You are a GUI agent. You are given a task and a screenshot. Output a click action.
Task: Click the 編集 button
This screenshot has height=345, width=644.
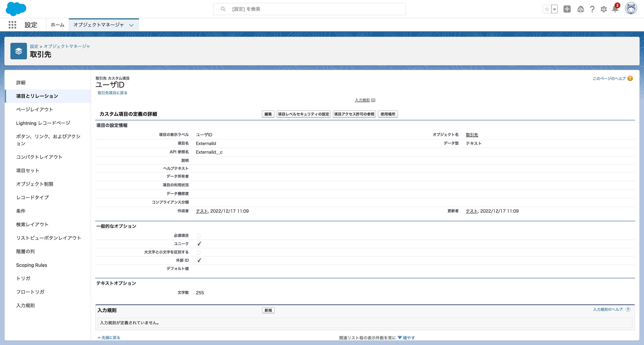pos(268,114)
